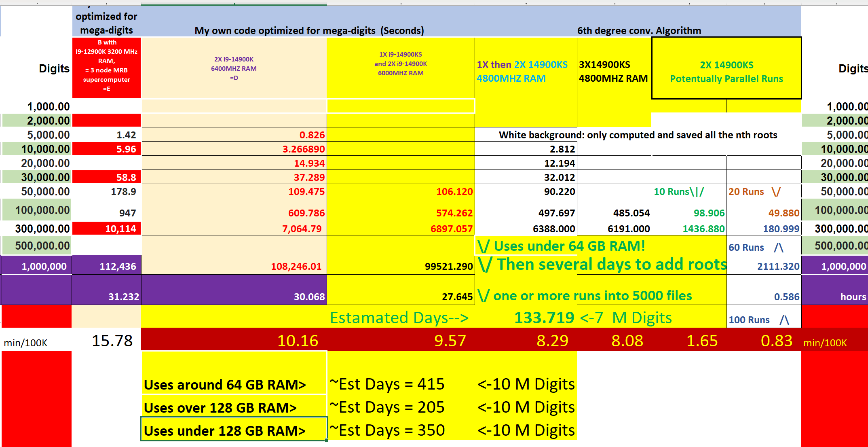
Task: Select the 'Estamated Days-->' cell
Action: click(x=399, y=318)
